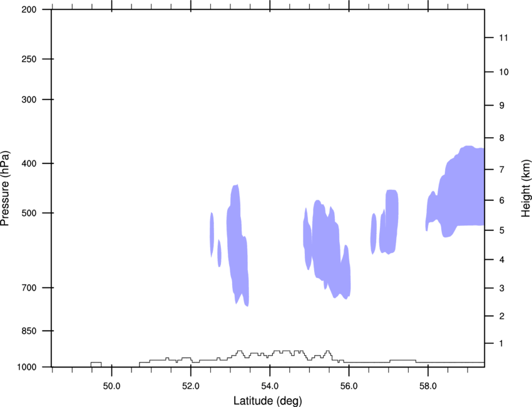This screenshot has height=407, width=532.
Task: Click the small blue sliver at latitude 56.6
Action: point(373,234)
